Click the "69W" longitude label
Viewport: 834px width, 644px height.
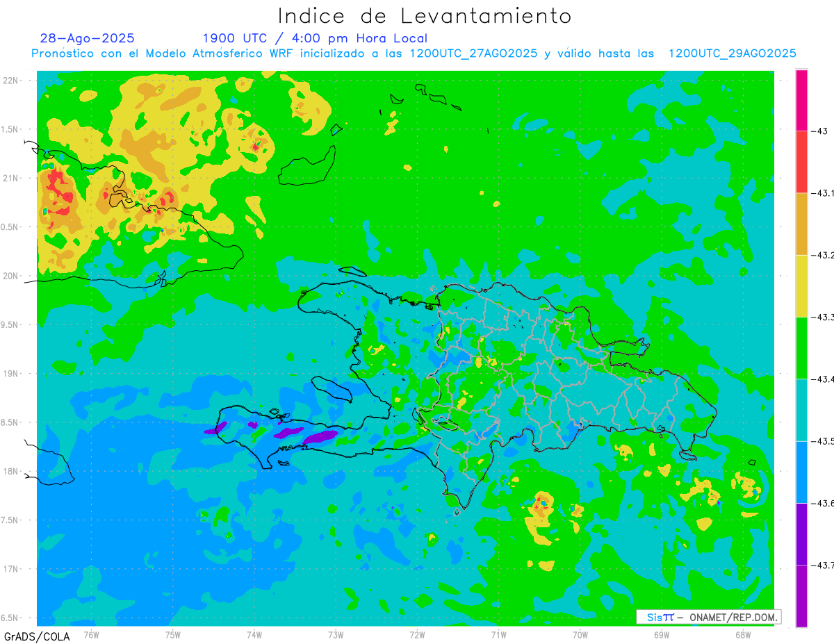pos(661,634)
